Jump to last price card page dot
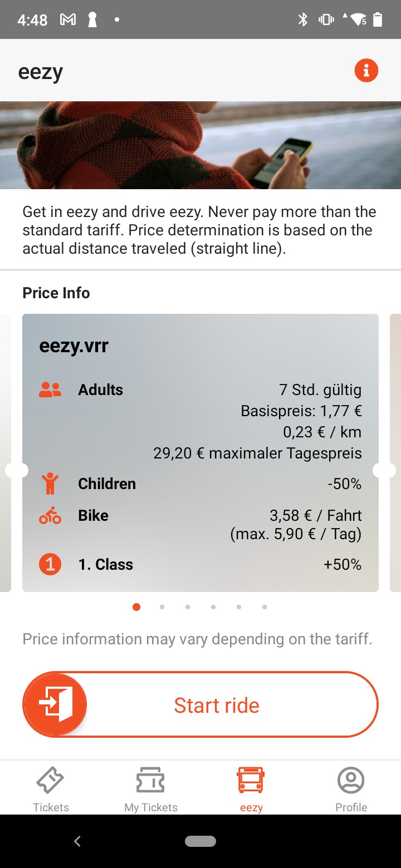Screen dimensions: 401x868 click(x=264, y=607)
